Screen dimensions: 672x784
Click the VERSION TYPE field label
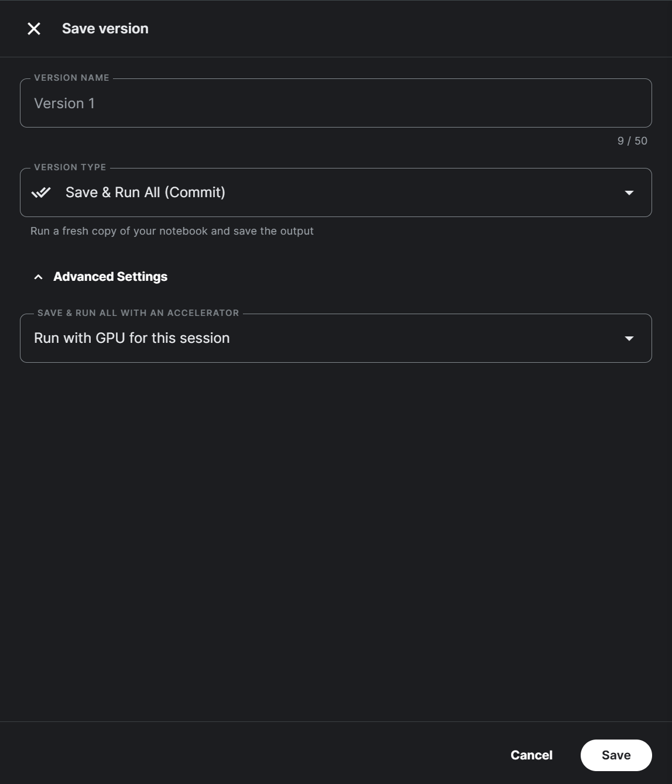point(70,167)
